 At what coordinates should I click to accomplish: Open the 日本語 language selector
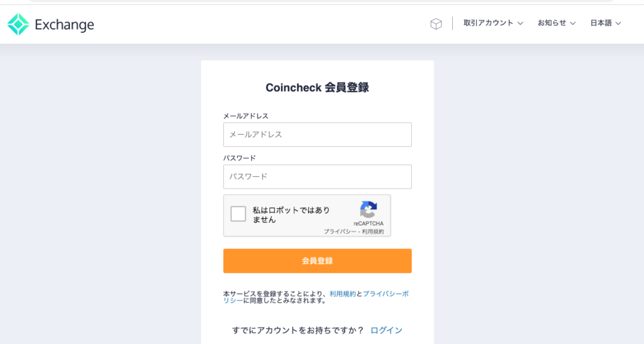tap(606, 23)
